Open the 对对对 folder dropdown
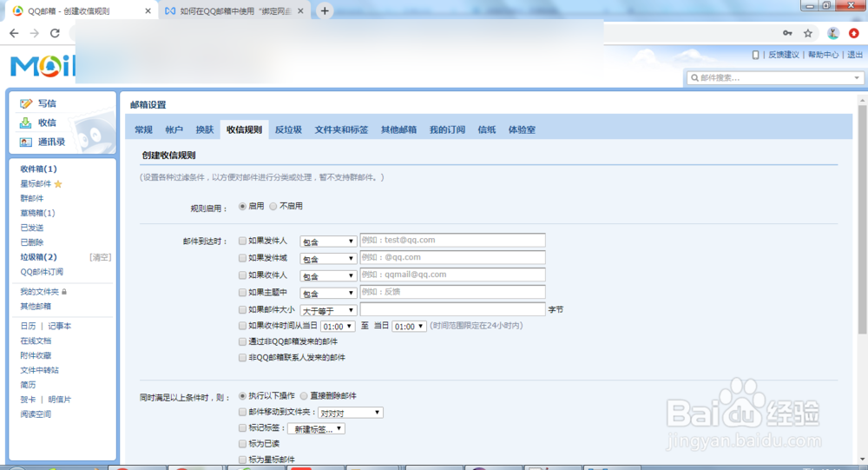868x470 pixels. click(x=351, y=413)
